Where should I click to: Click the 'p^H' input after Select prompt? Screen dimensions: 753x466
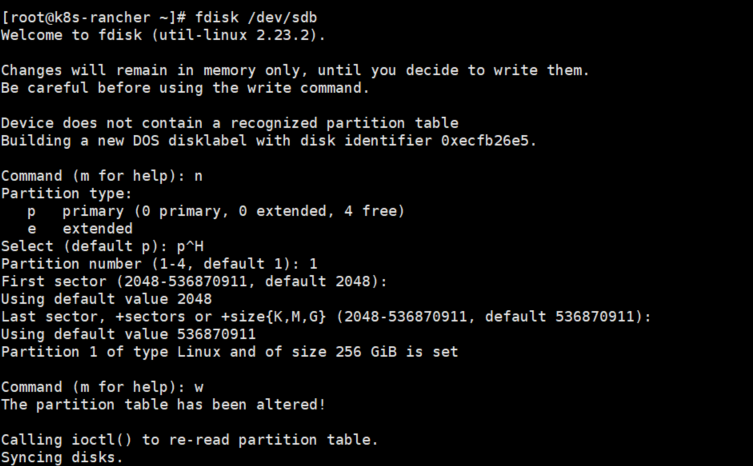pos(190,246)
